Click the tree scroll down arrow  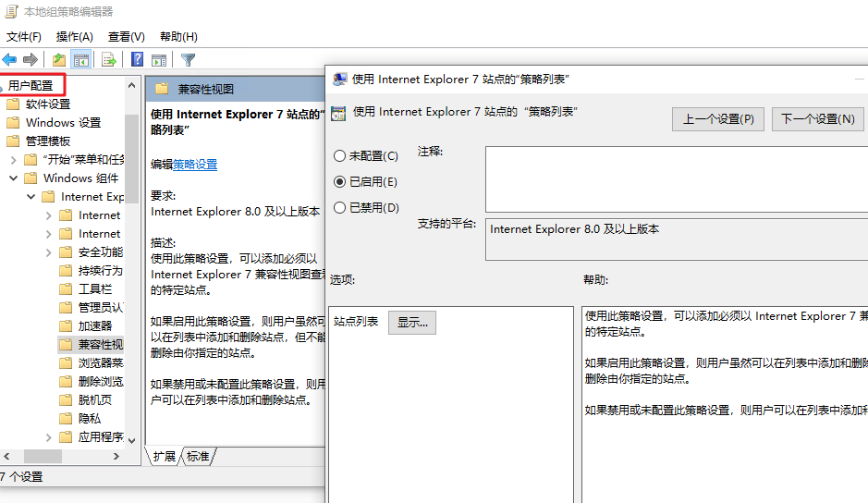[131, 440]
